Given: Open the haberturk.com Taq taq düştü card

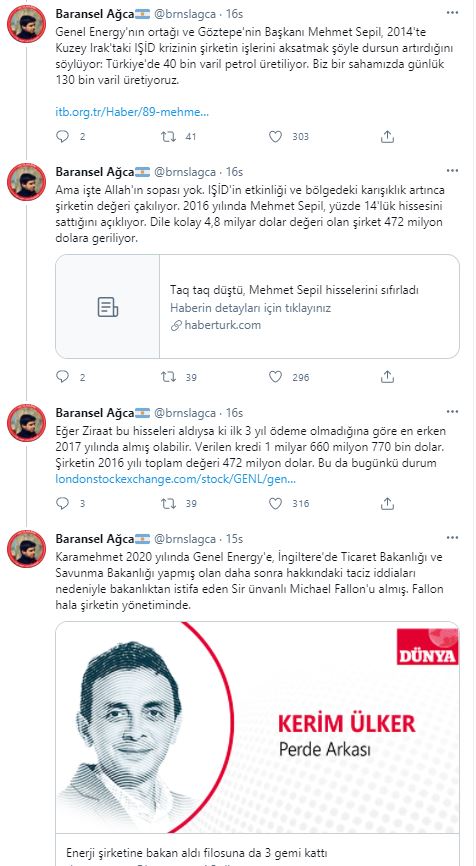Looking at the screenshot, I should click(257, 307).
